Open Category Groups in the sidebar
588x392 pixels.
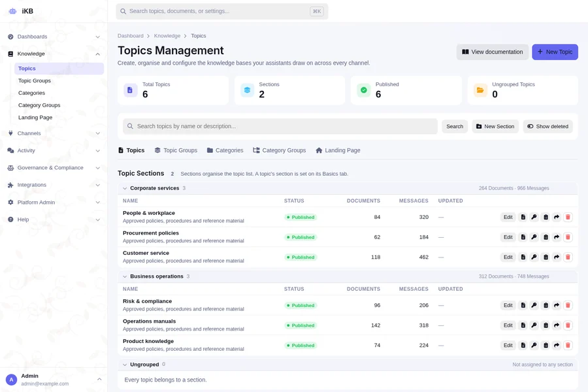point(59,105)
